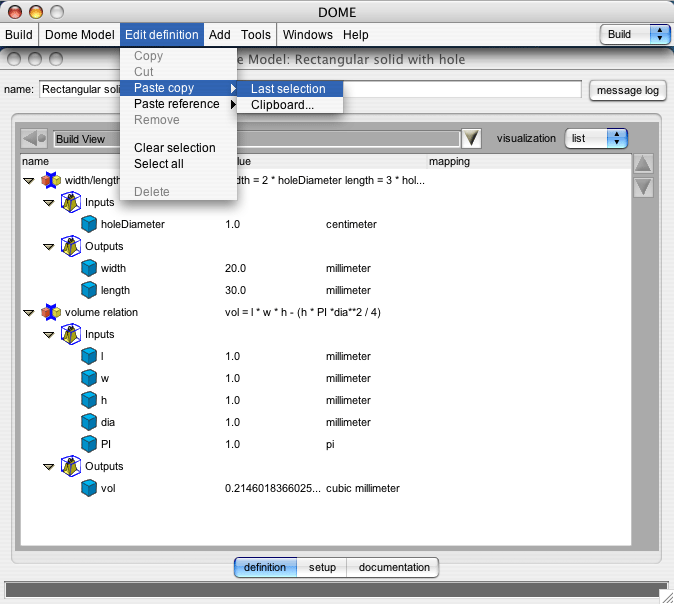This screenshot has height=604, width=674.
Task: Choose Last selection from Paste copy submenu
Action: (x=290, y=89)
